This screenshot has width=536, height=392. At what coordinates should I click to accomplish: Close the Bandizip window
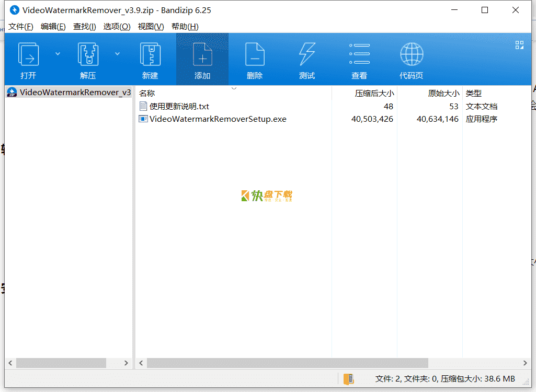[x=516, y=10]
